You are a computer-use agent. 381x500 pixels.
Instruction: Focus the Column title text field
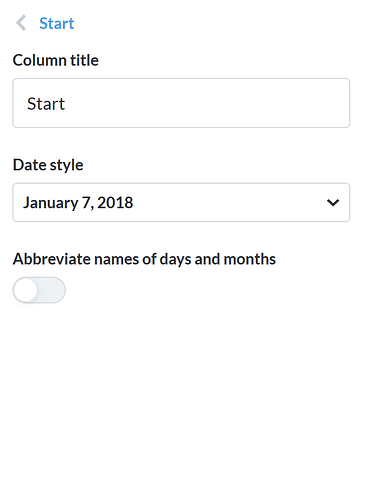tap(181, 103)
